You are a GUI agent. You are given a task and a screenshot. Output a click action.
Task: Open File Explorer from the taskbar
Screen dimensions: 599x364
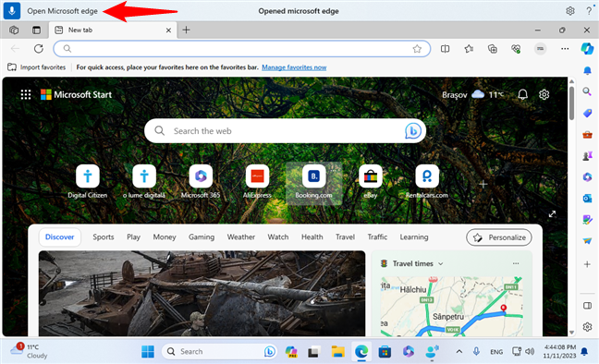coord(337,351)
